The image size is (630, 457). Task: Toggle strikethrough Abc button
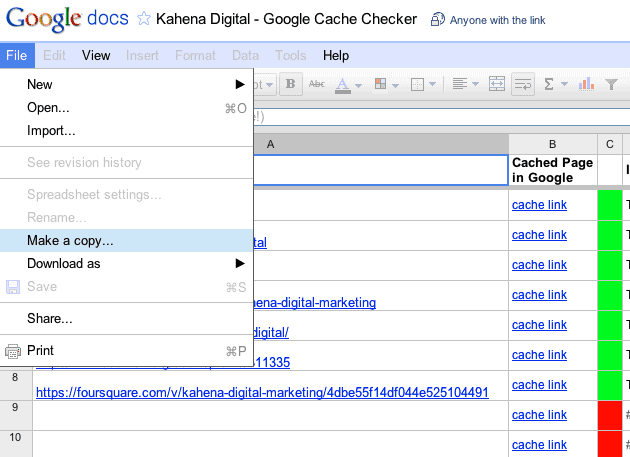tap(317, 84)
